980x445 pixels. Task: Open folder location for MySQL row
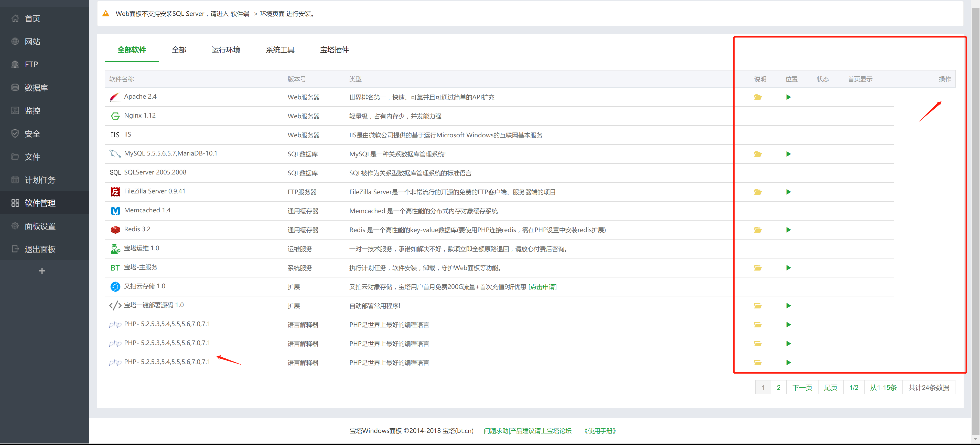coord(757,154)
